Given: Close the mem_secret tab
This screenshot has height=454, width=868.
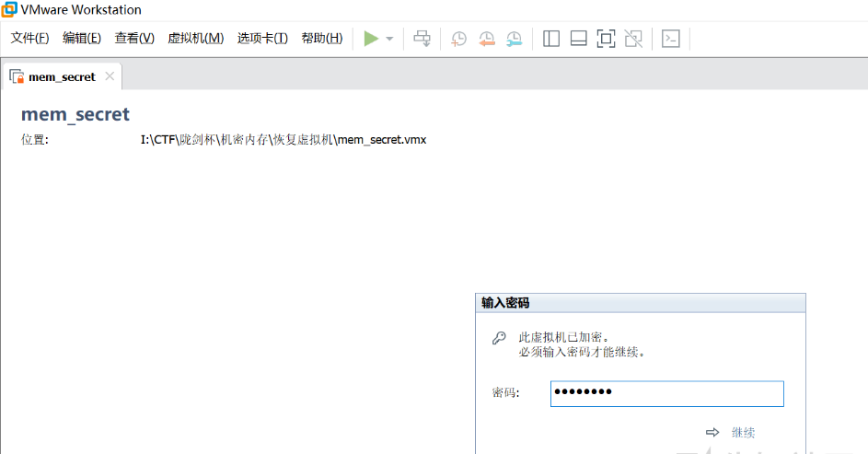Looking at the screenshot, I should point(110,76).
